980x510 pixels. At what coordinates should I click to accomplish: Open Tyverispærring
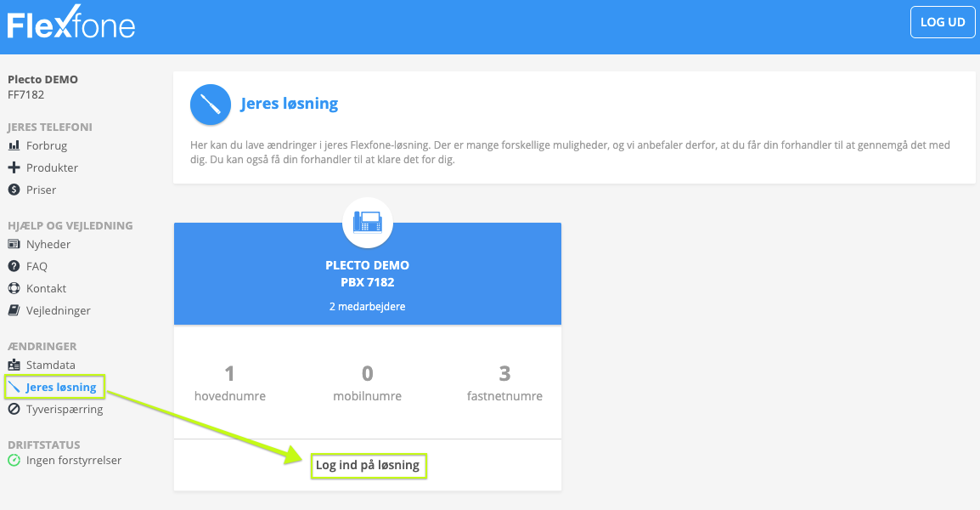tap(65, 409)
